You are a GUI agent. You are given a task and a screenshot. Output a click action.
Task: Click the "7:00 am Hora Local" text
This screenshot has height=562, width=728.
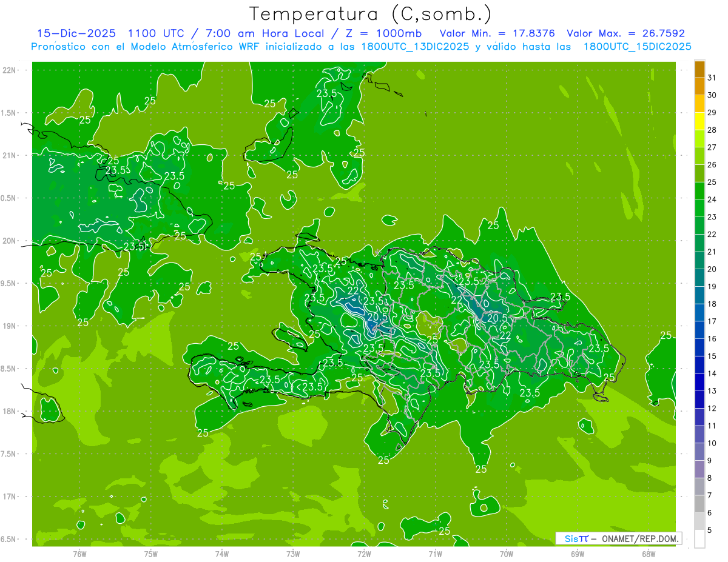(x=265, y=33)
